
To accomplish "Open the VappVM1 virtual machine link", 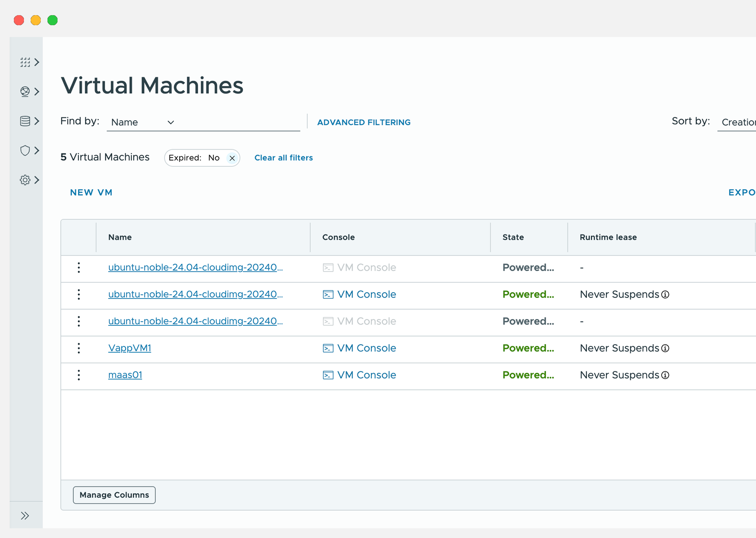I will click(x=129, y=348).
